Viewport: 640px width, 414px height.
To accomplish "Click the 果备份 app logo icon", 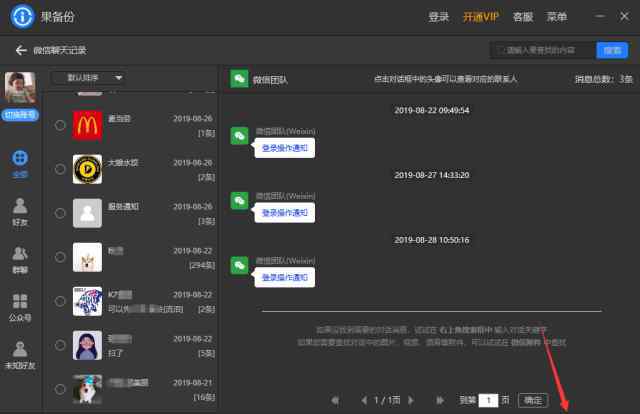I will point(22,16).
